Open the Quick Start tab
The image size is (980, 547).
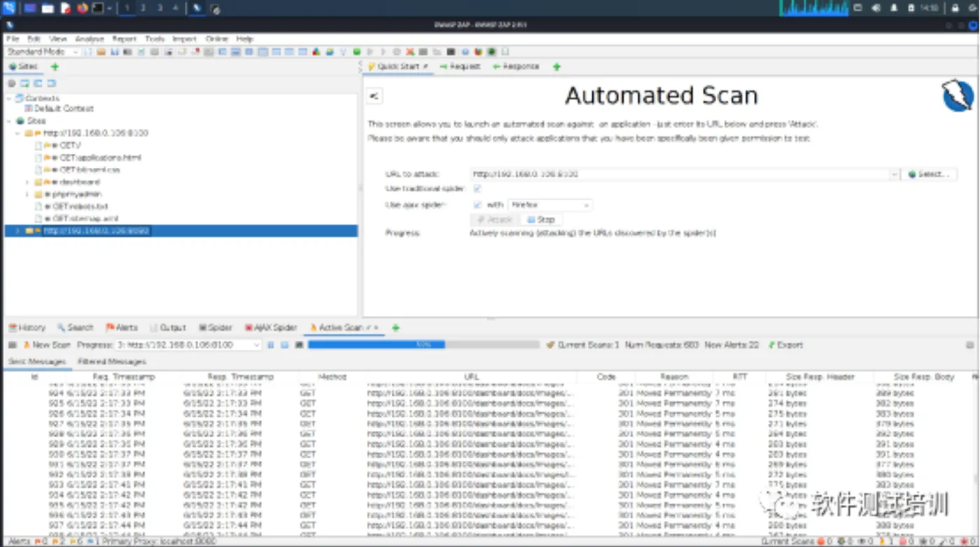[x=398, y=66]
